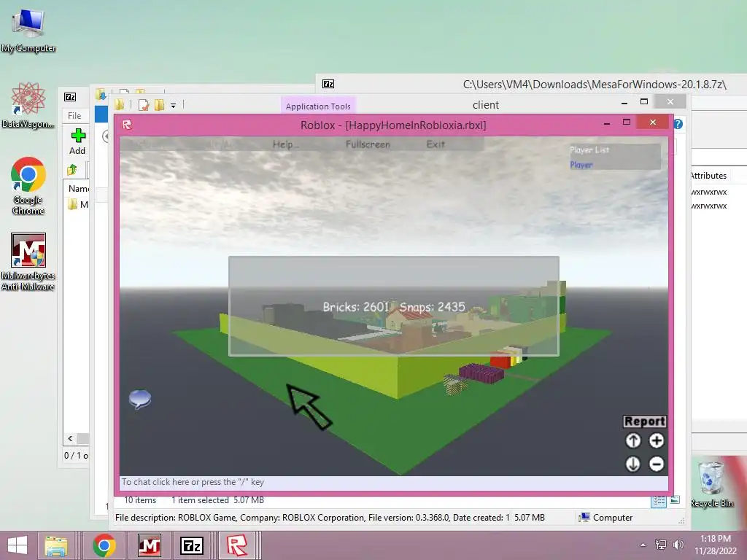Image resolution: width=747 pixels, height=560 pixels.
Task: Click the back arrow in the explorer window
Action: [x=106, y=136]
